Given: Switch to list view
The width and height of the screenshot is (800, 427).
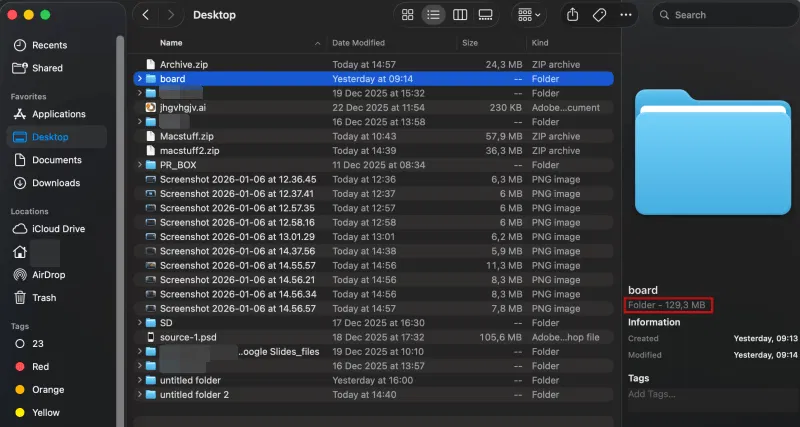Looking at the screenshot, I should coord(433,15).
